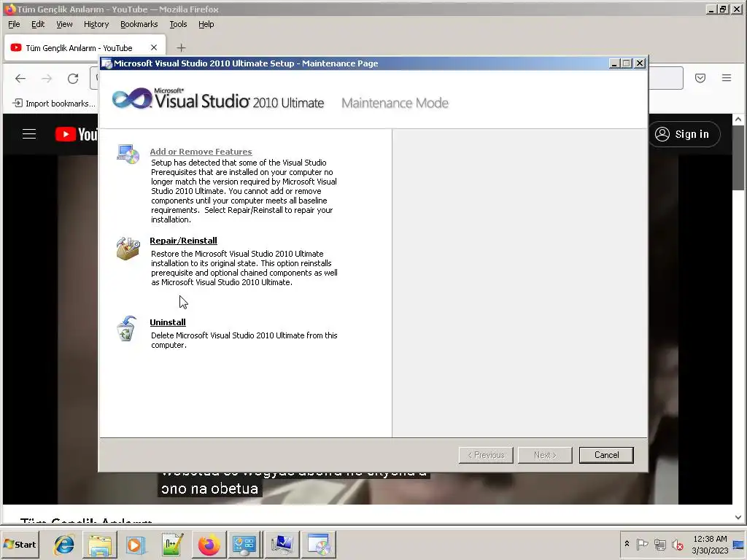Image resolution: width=747 pixels, height=560 pixels.
Task: Open the Bookmarks menu in Firefox
Action: point(139,24)
